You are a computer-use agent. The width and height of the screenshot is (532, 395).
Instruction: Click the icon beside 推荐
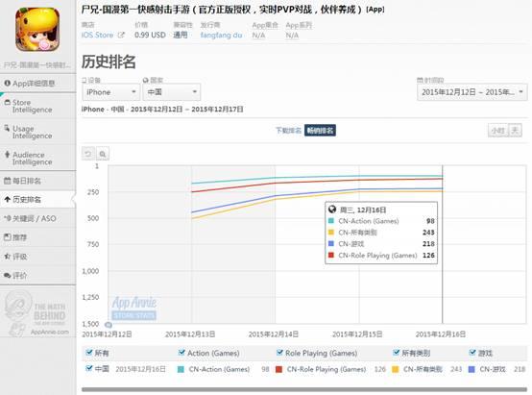click(x=7, y=237)
